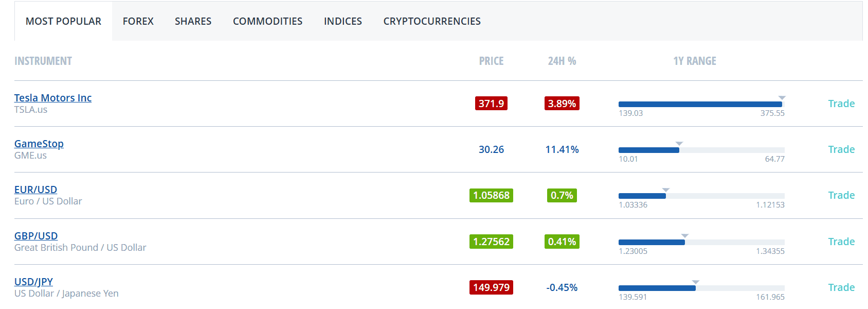Click the GBP/USD range marker triangle
868x309 pixels.
pos(685,235)
